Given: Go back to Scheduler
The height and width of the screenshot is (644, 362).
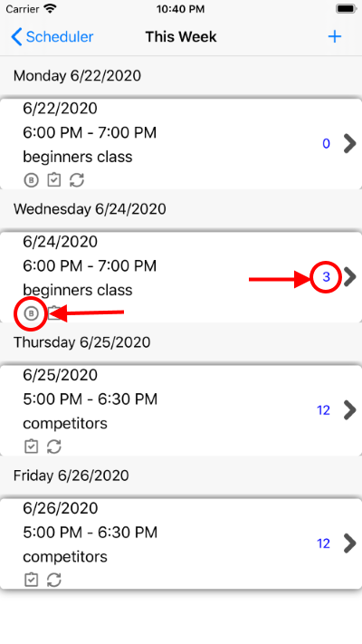Looking at the screenshot, I should tap(52, 36).
